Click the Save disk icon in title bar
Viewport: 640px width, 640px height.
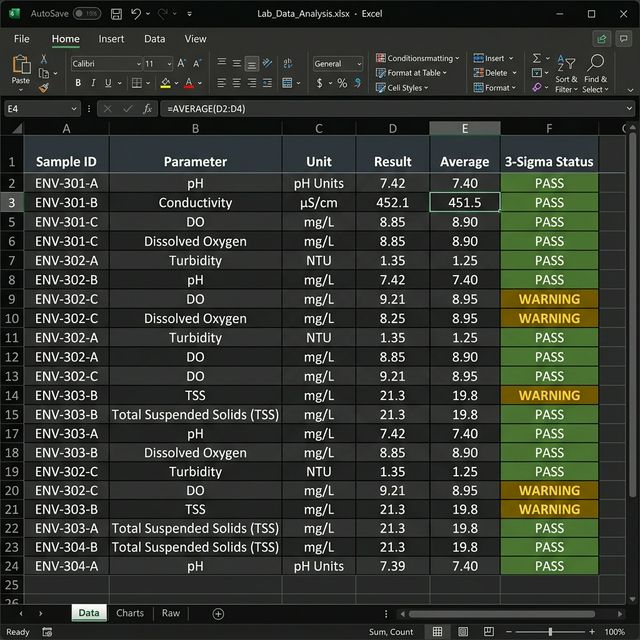116,14
